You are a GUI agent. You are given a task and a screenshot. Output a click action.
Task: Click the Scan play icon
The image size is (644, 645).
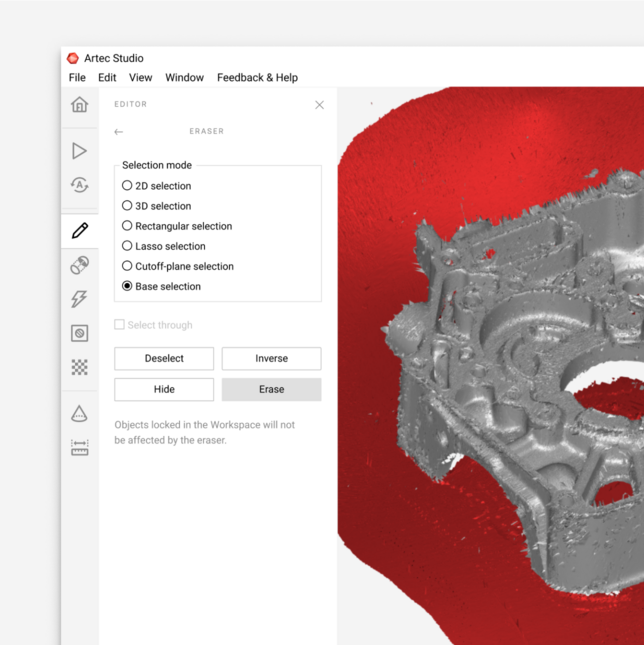[x=80, y=151]
